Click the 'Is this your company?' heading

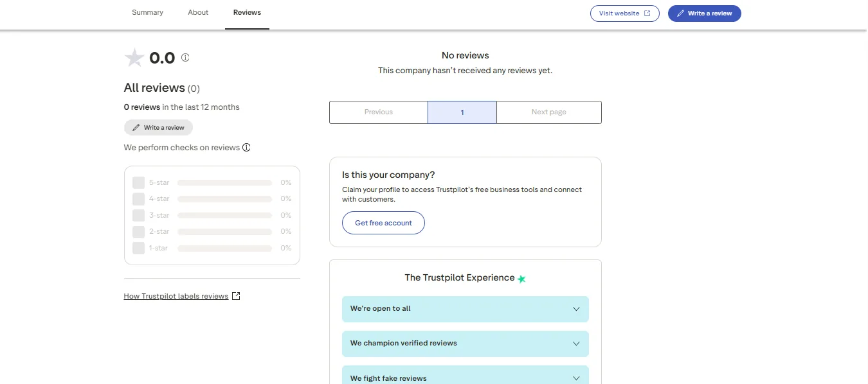388,175
